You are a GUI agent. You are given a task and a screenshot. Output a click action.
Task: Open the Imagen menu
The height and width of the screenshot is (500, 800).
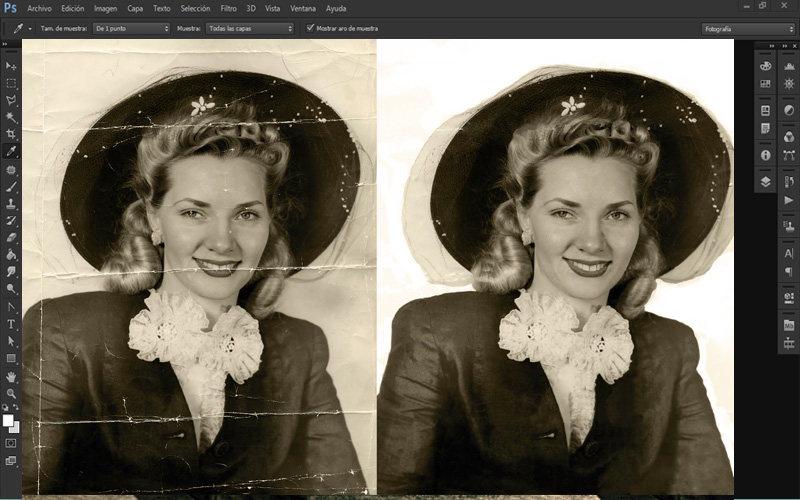pyautogui.click(x=105, y=8)
